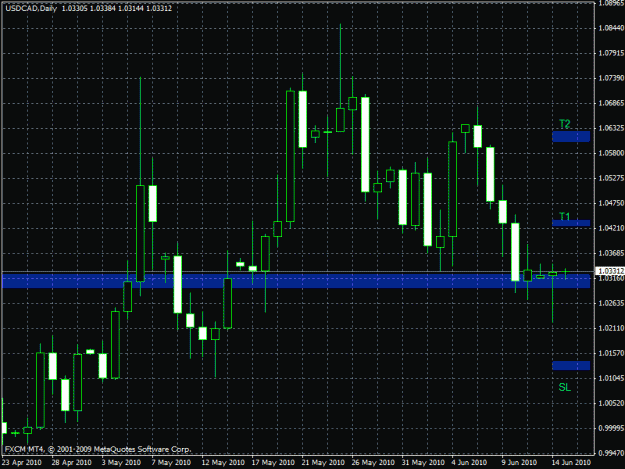Click the 23 Apr 2010 date label
The image size is (625, 469).
pos(22,463)
